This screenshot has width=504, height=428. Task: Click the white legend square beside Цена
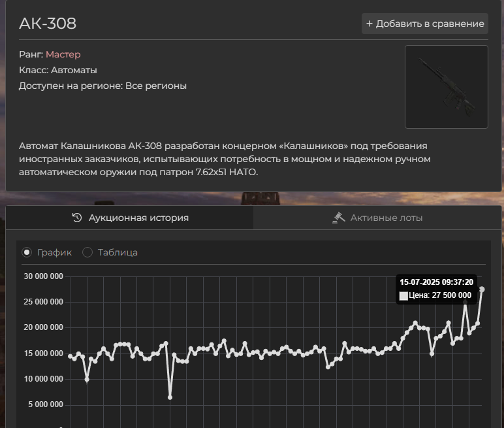[403, 296]
